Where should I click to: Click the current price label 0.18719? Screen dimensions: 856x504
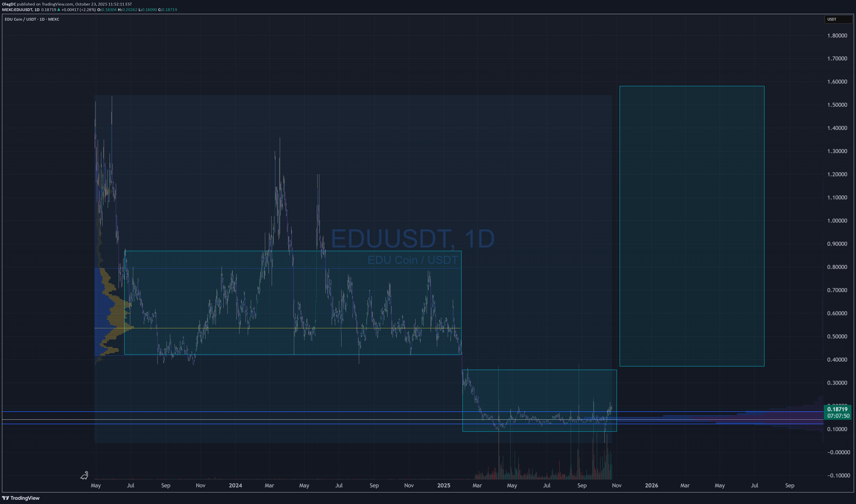click(x=837, y=409)
